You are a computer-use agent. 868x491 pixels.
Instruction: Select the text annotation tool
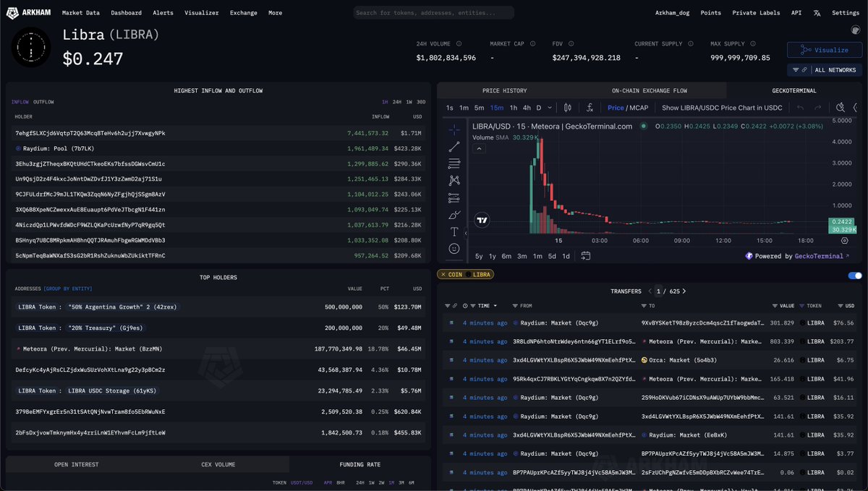click(454, 231)
